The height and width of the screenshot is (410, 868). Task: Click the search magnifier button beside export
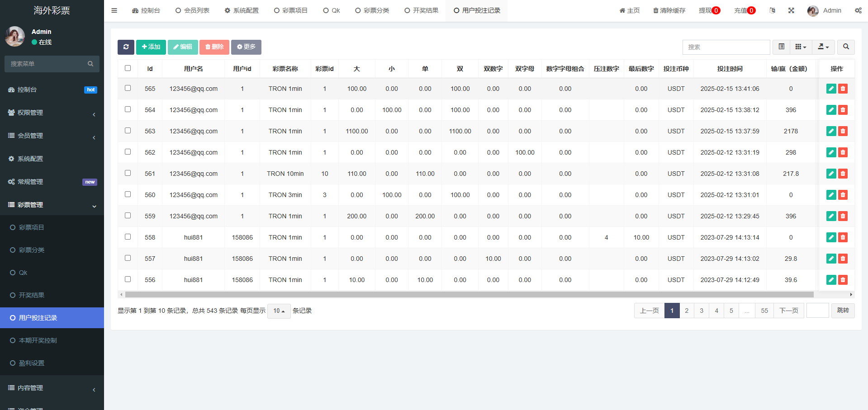point(846,47)
